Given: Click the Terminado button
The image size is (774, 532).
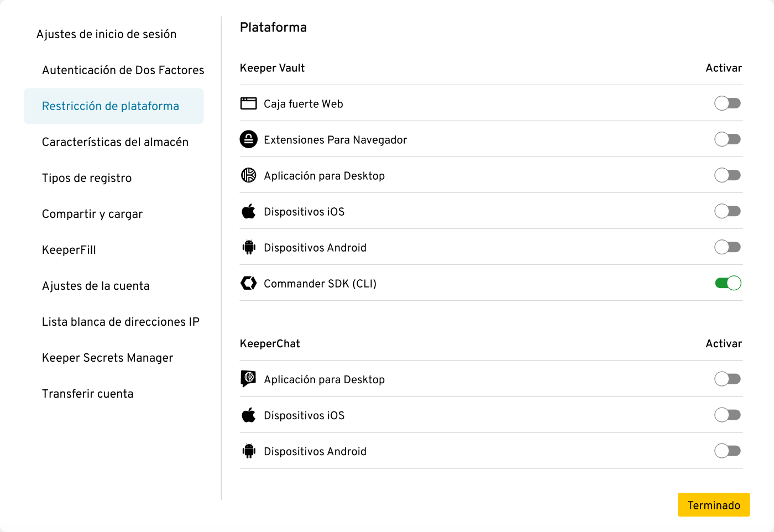Looking at the screenshot, I should coord(714,505).
